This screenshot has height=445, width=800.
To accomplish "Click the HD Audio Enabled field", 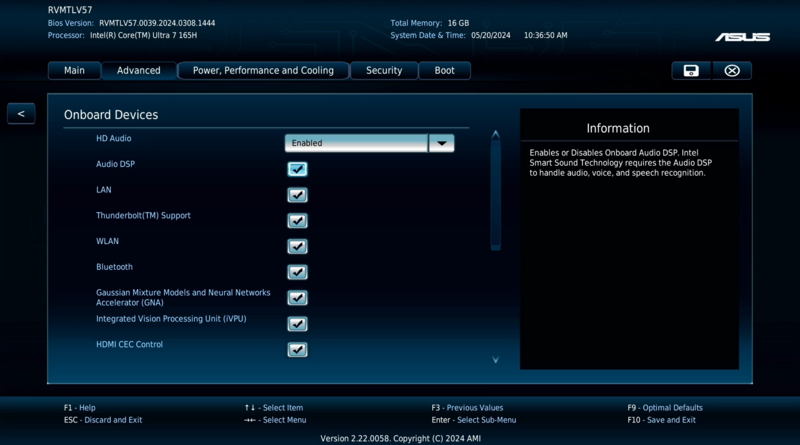I will point(356,143).
